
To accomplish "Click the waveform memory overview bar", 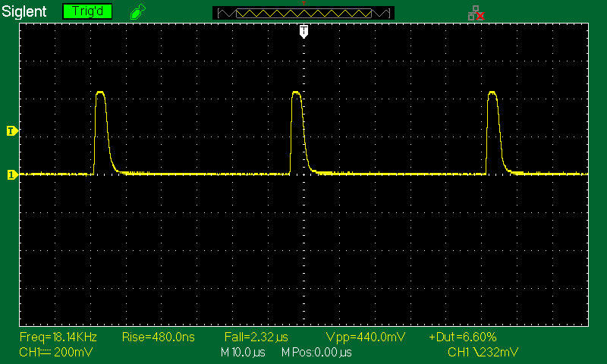I will coord(303,12).
